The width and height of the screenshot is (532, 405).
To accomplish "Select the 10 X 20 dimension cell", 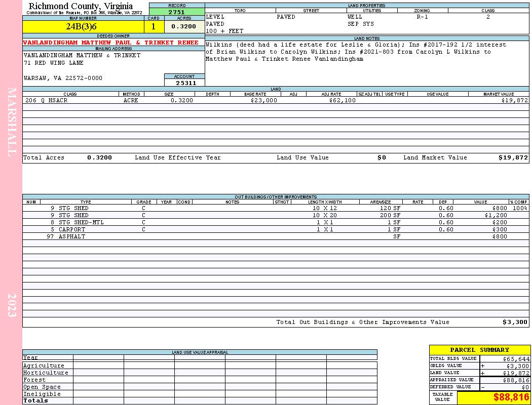I will pos(325,216).
